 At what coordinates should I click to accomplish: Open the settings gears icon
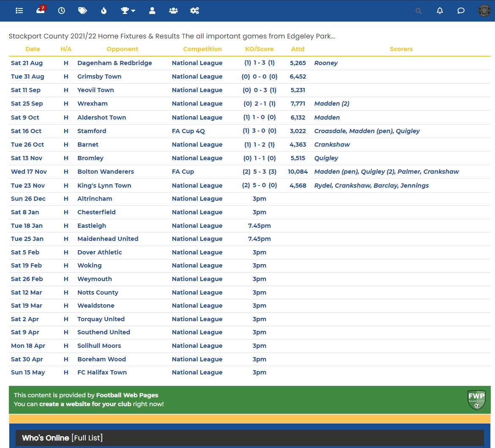(x=194, y=11)
